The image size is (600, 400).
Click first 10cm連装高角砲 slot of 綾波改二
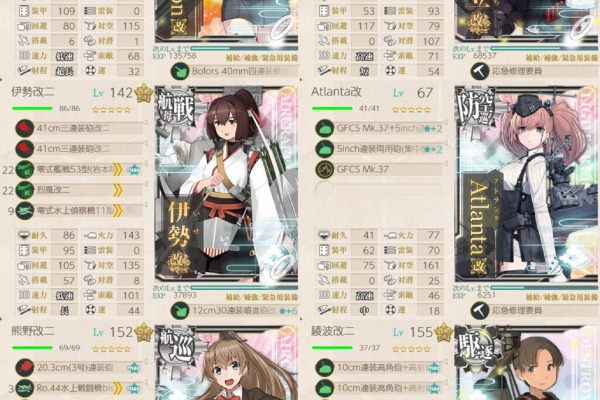click(379, 367)
